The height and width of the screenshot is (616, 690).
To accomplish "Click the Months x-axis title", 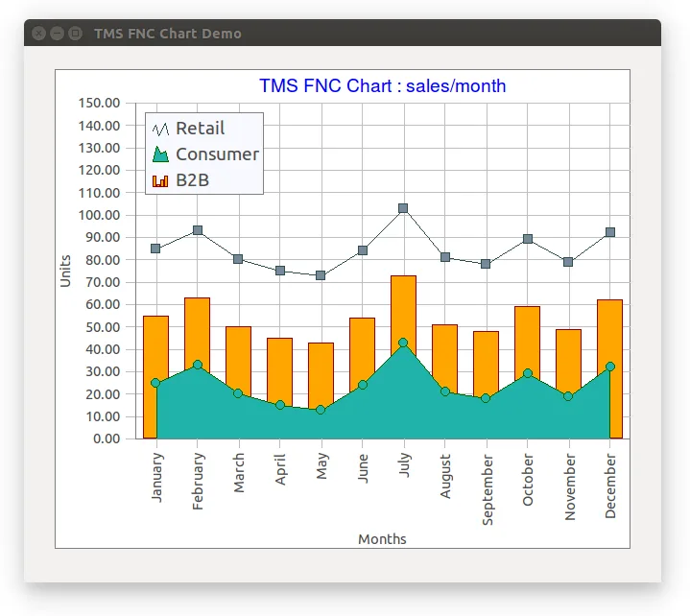I will click(382, 539).
